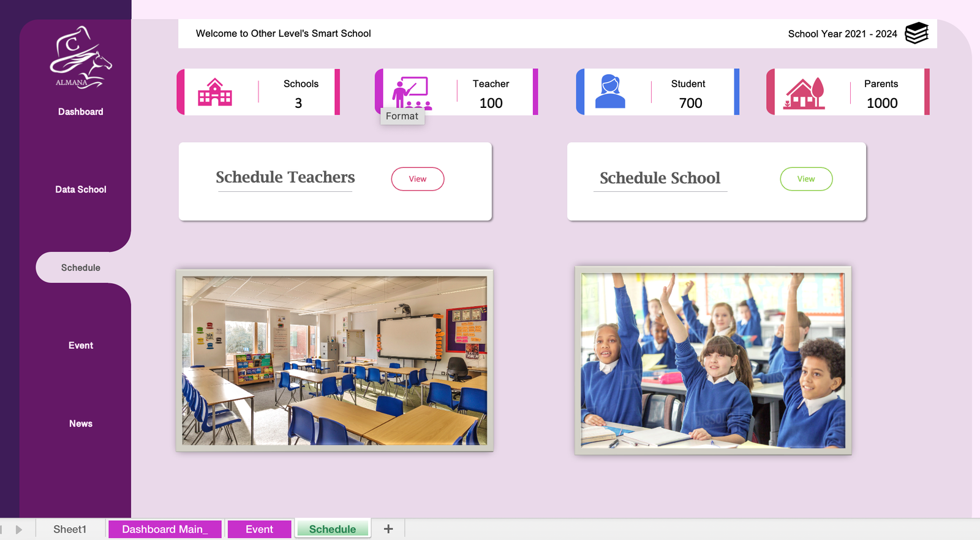Click the teacher presenting icon
Screen dimensions: 980x540
[x=411, y=93]
